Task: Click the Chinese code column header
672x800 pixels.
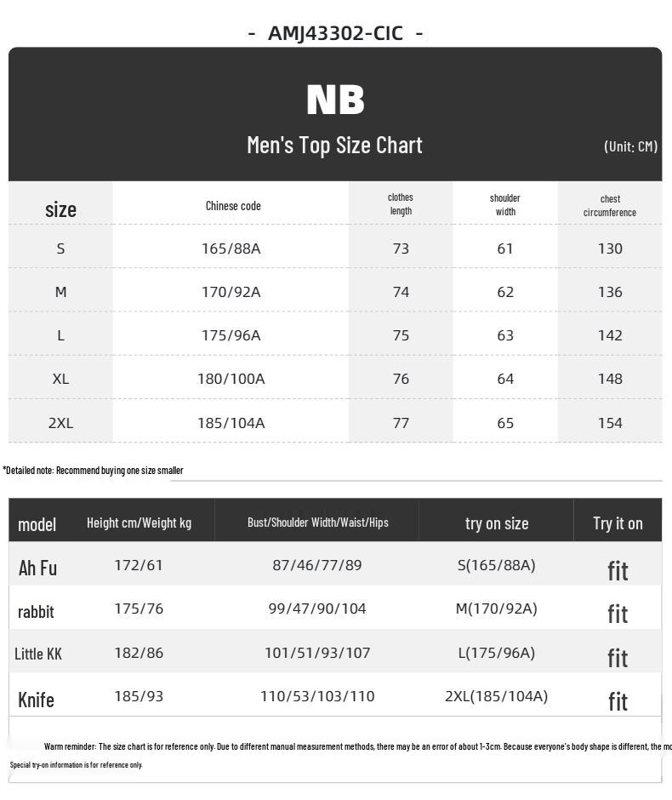Action: (233, 206)
